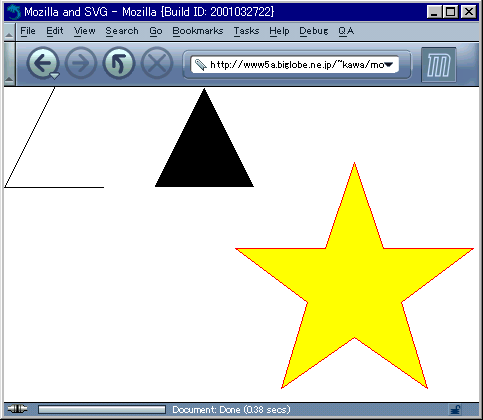The height and width of the screenshot is (420, 483).
Task: Click the Stop loading button
Action: [157, 63]
